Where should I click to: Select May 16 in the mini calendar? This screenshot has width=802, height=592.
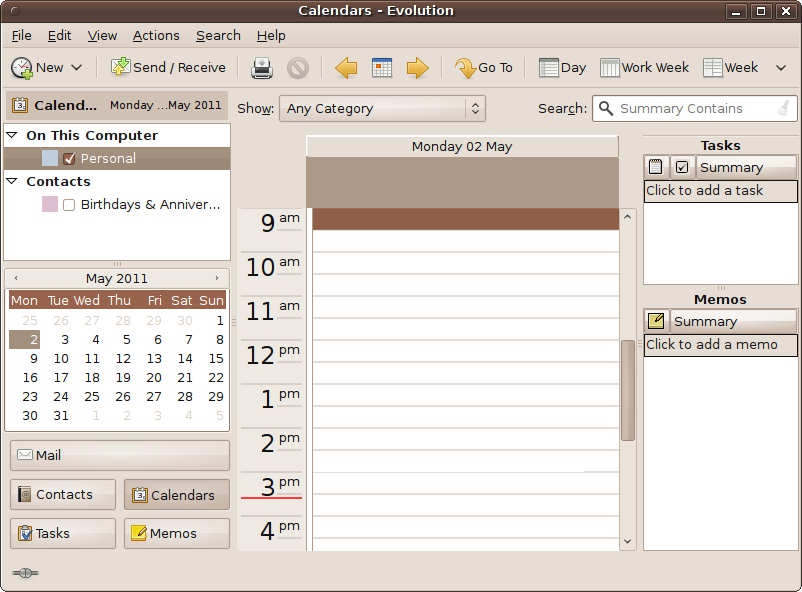click(30, 378)
